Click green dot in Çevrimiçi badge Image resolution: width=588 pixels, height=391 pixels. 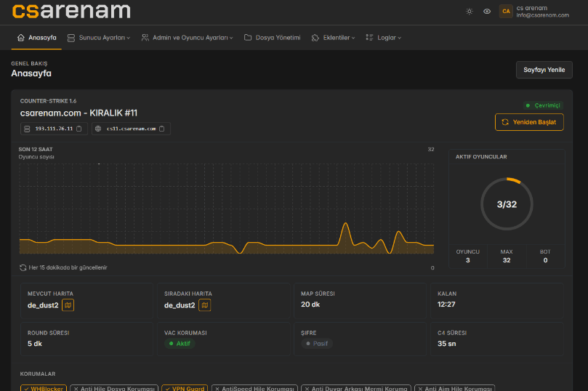528,105
